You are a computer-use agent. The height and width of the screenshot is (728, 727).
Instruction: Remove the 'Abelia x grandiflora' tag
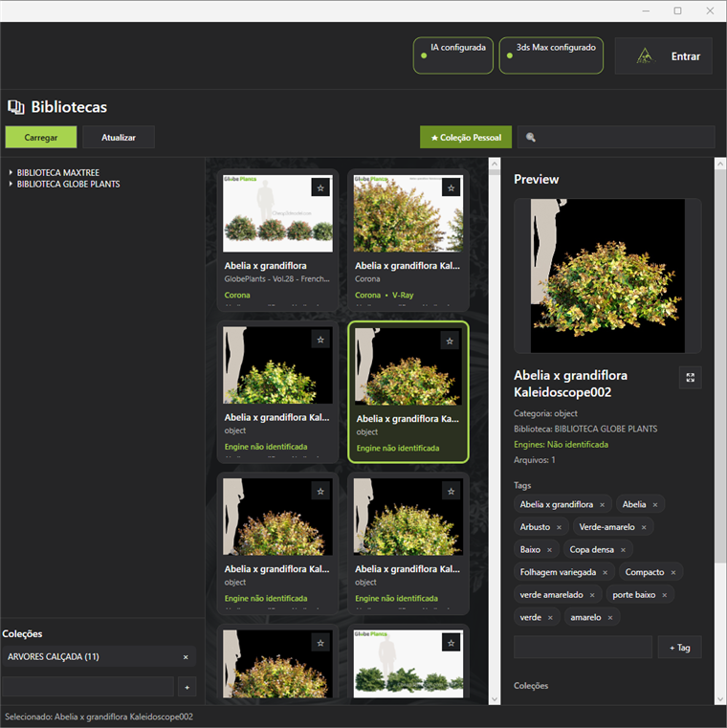[x=602, y=505]
